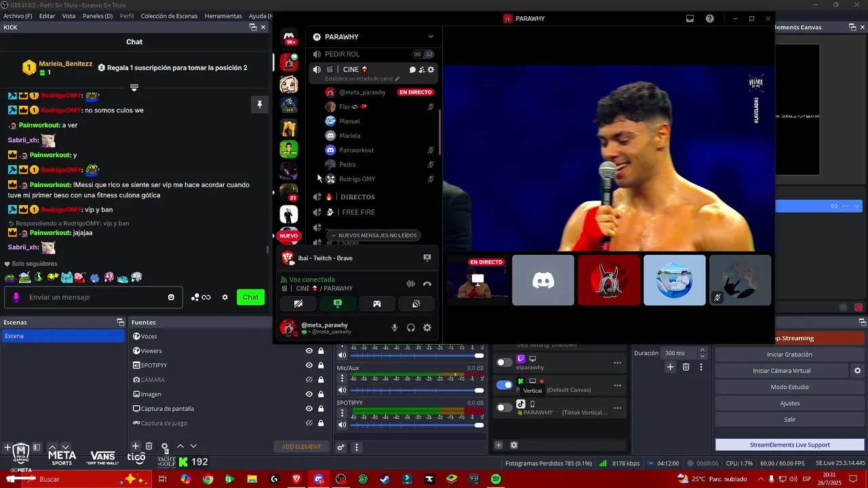Enable the Twitch elparawhy output toggle
This screenshot has height=488, width=868.
click(505, 363)
